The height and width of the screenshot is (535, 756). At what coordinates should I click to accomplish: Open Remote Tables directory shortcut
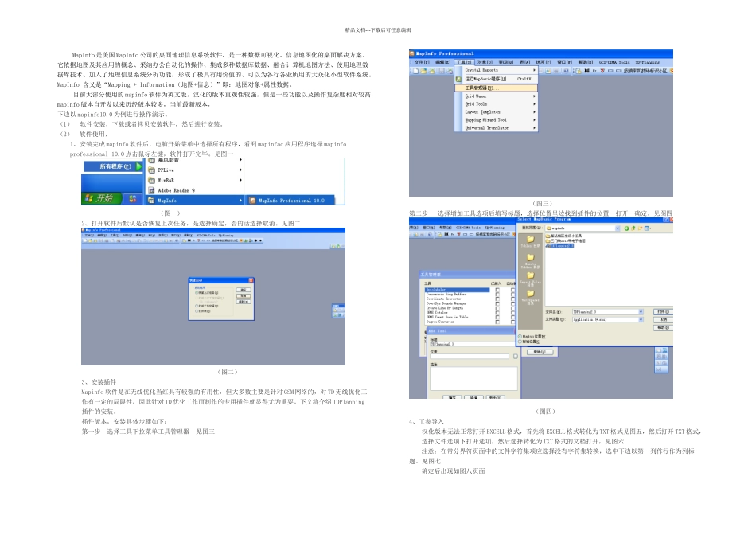tap(530, 260)
